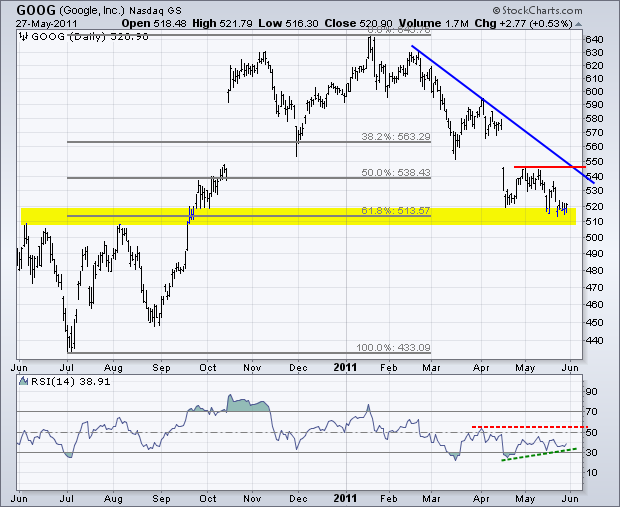Click the 'Nasdaq GS' exchange label

155,10
